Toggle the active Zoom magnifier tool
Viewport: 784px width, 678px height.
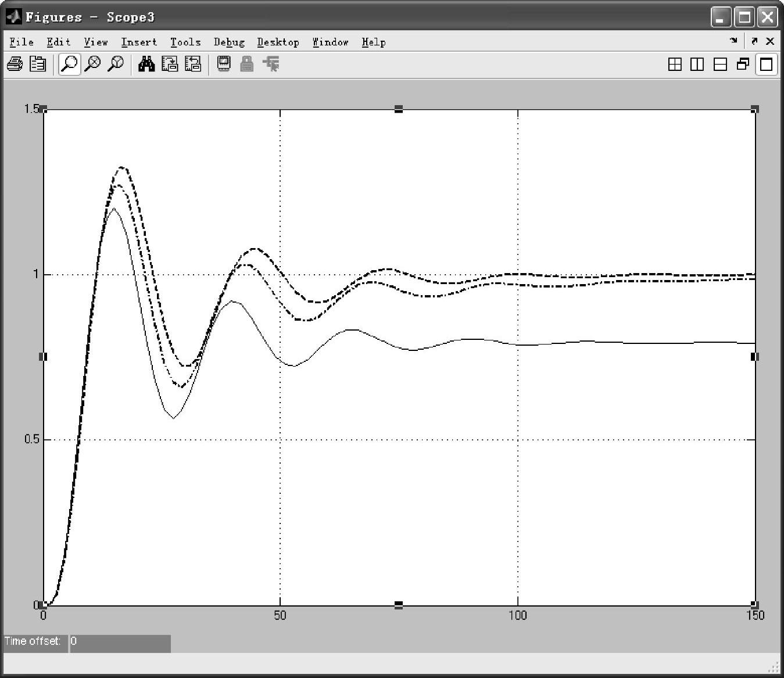pos(69,64)
